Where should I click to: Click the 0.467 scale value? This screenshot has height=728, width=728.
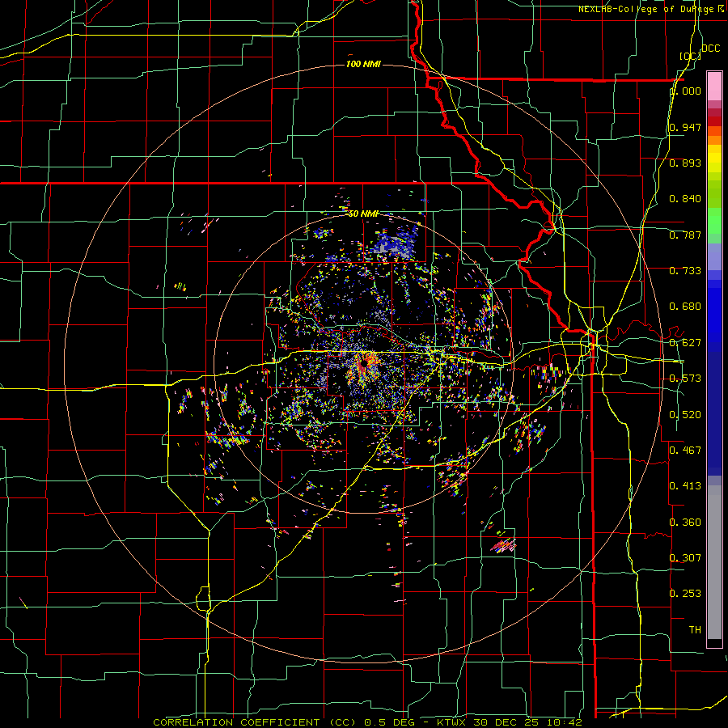coord(685,451)
